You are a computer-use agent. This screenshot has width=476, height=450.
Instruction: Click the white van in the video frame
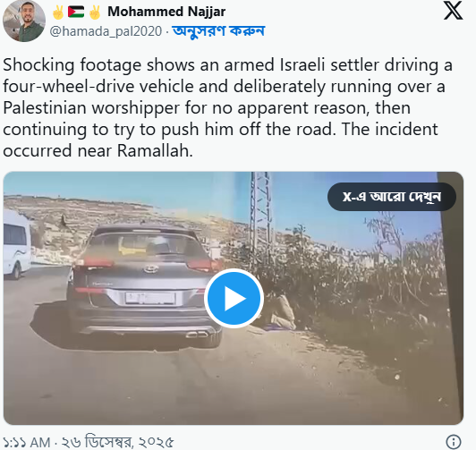(x=18, y=243)
